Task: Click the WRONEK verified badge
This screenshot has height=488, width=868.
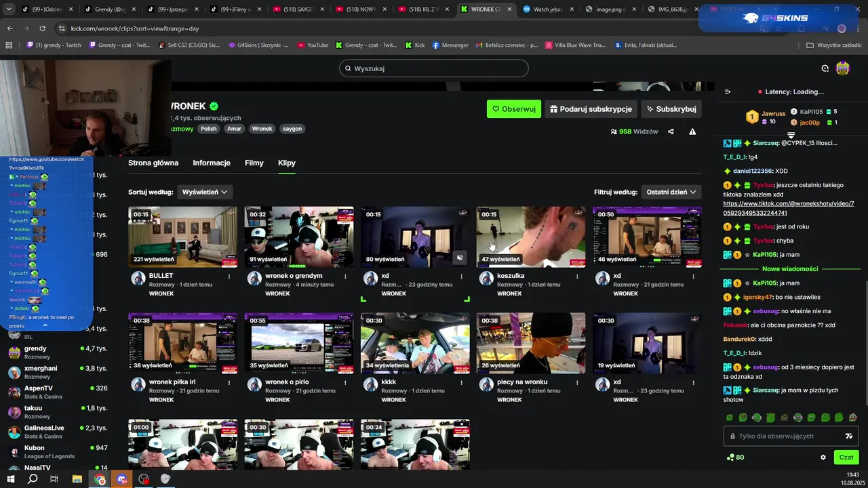Action: (x=214, y=106)
